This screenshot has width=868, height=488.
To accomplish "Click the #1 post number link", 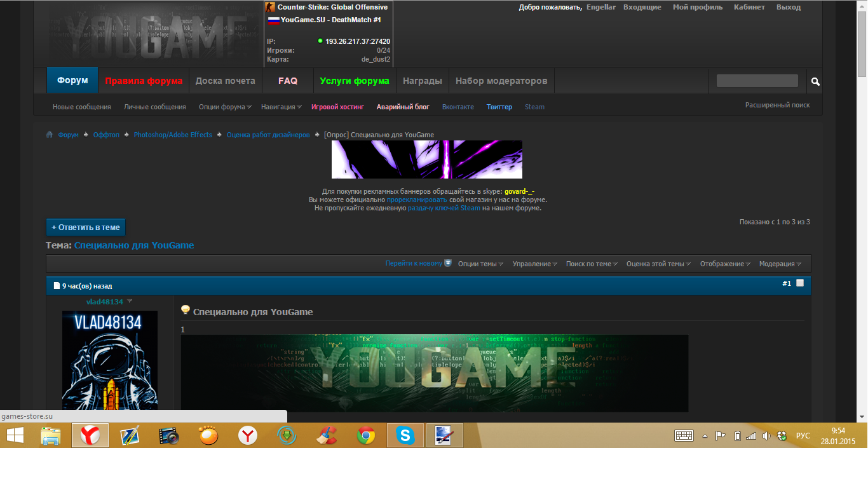I will (787, 283).
